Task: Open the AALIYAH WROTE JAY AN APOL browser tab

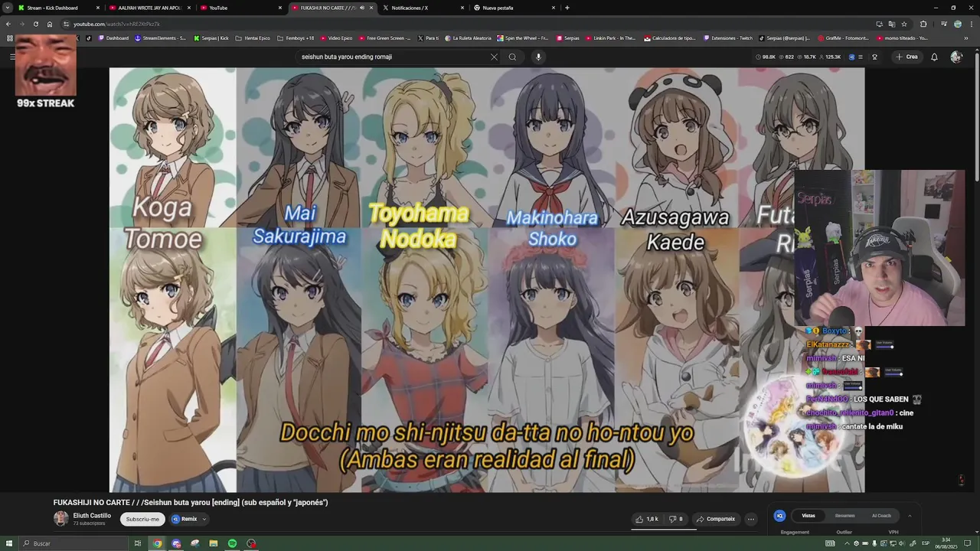Action: click(x=149, y=8)
